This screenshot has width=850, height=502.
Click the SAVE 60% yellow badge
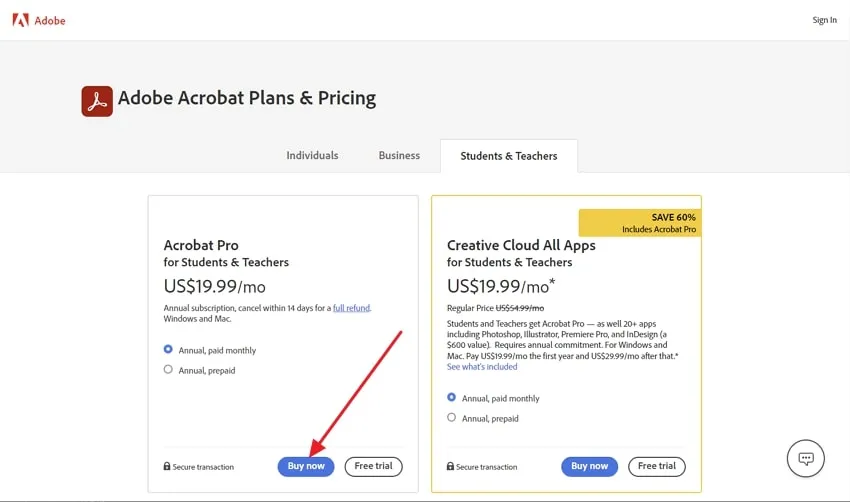click(639, 223)
